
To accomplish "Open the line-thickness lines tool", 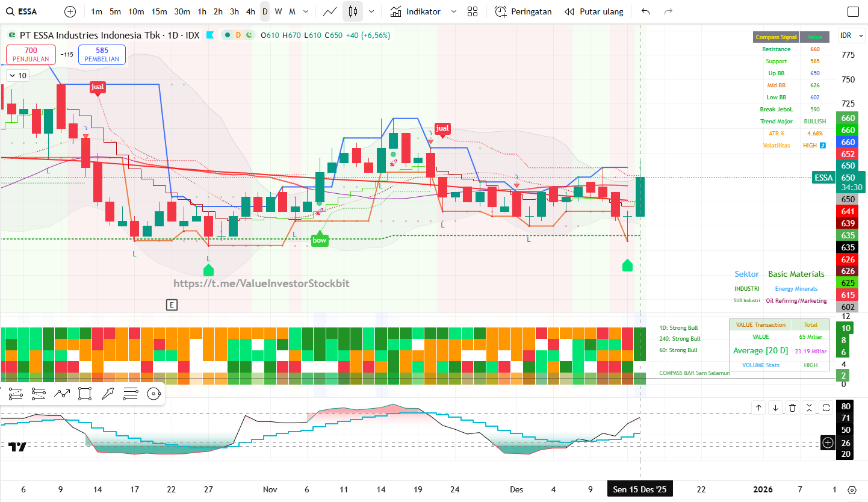I will [x=131, y=394].
